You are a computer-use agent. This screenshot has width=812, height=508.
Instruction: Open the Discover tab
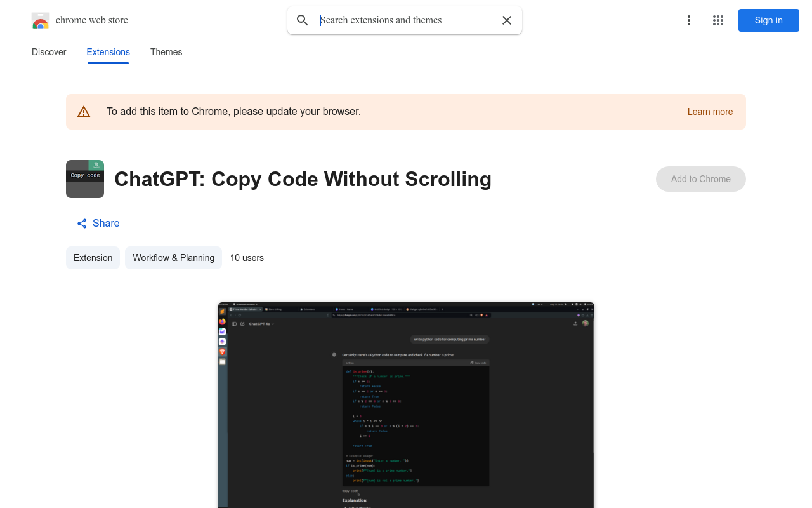click(x=49, y=52)
